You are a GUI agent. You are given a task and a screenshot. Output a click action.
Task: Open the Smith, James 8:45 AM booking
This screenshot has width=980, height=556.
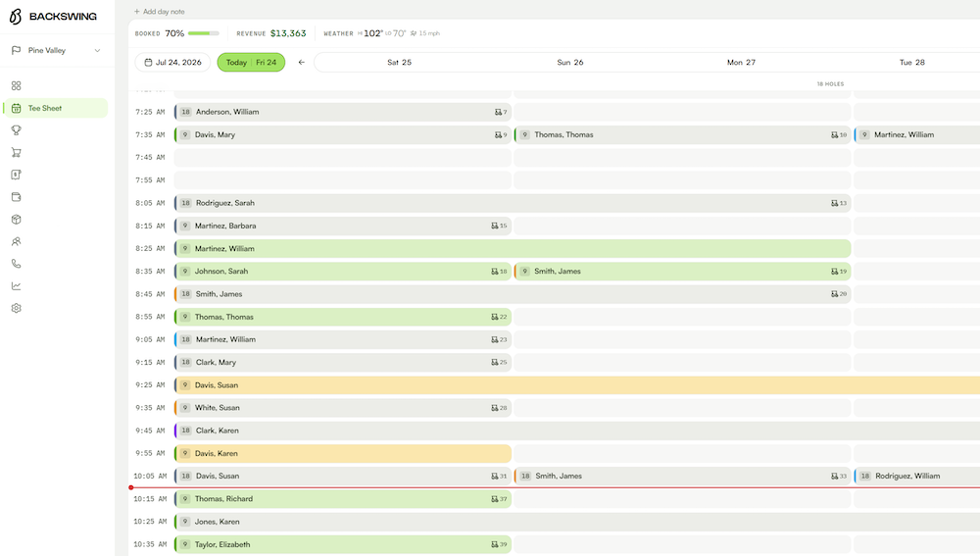(x=513, y=294)
